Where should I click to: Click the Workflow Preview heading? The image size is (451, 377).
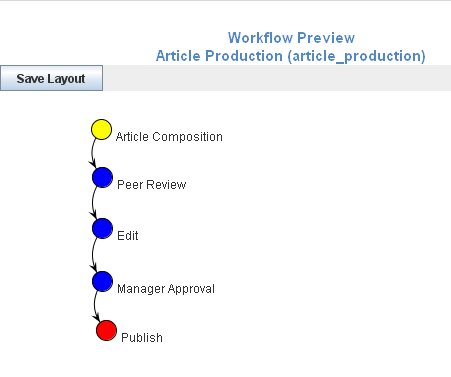pyautogui.click(x=291, y=38)
